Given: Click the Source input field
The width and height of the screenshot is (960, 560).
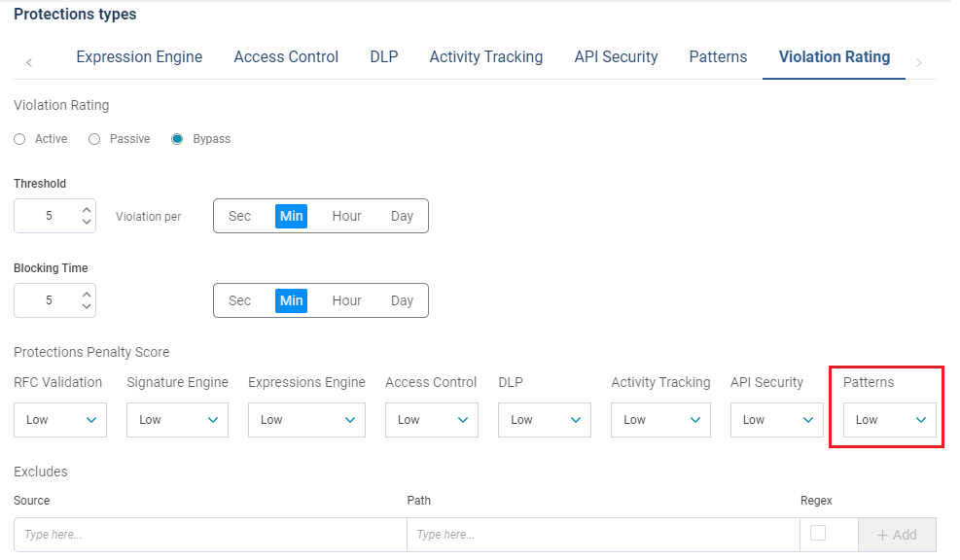Looking at the screenshot, I should (209, 535).
